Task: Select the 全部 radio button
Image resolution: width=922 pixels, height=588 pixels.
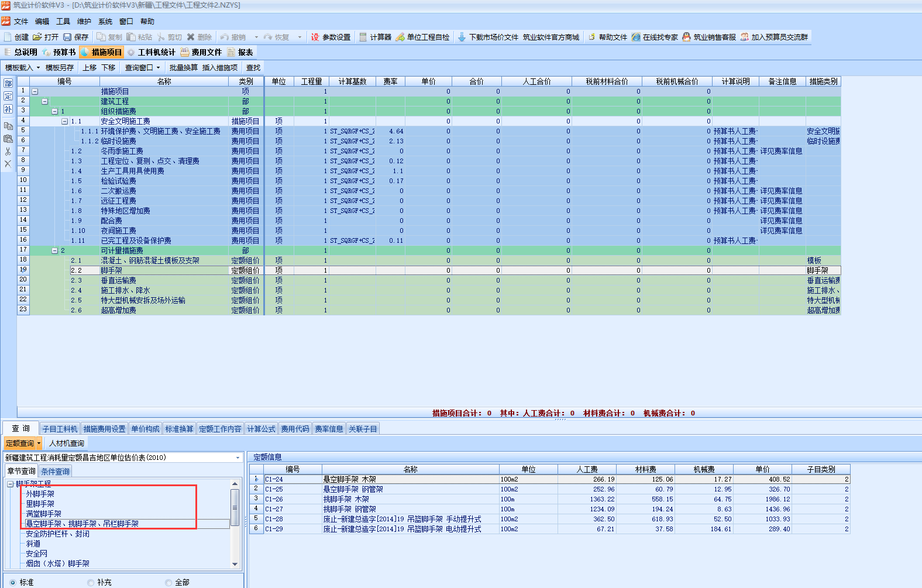Action: tap(168, 582)
